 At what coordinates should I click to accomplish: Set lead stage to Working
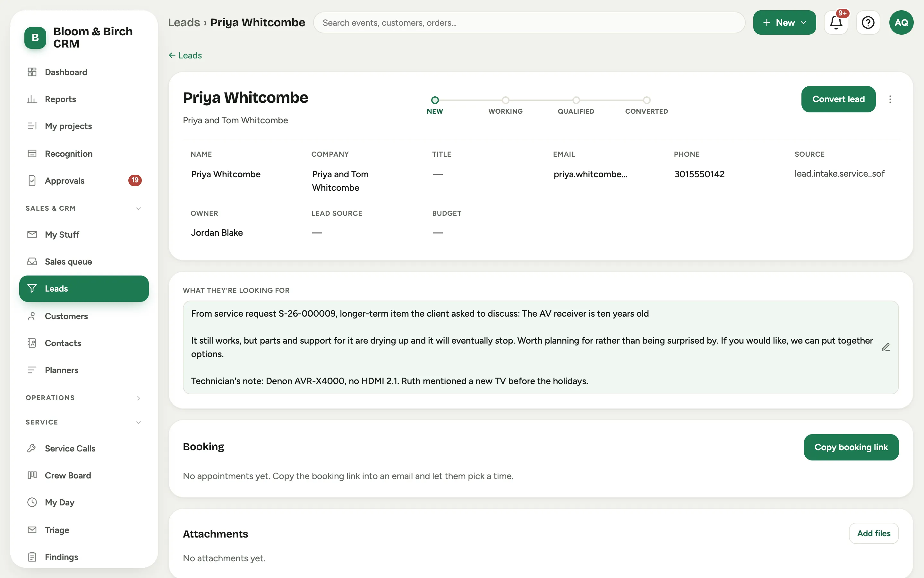pos(506,105)
